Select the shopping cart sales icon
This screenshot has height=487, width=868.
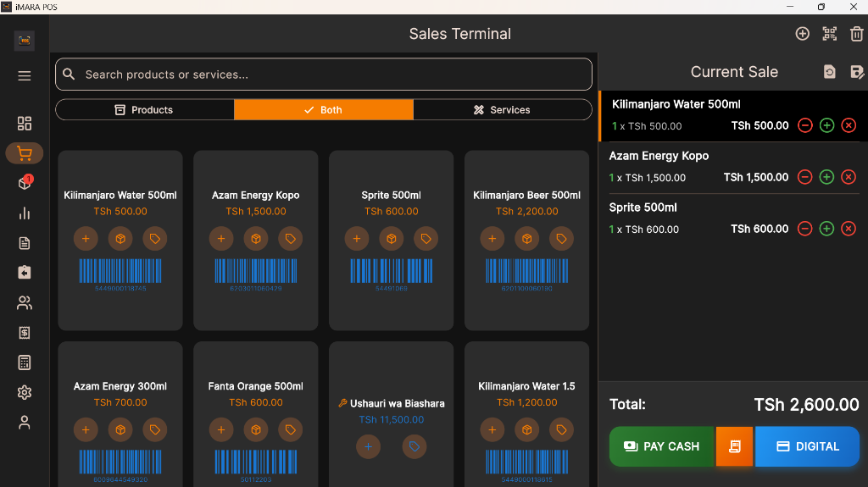coord(25,153)
